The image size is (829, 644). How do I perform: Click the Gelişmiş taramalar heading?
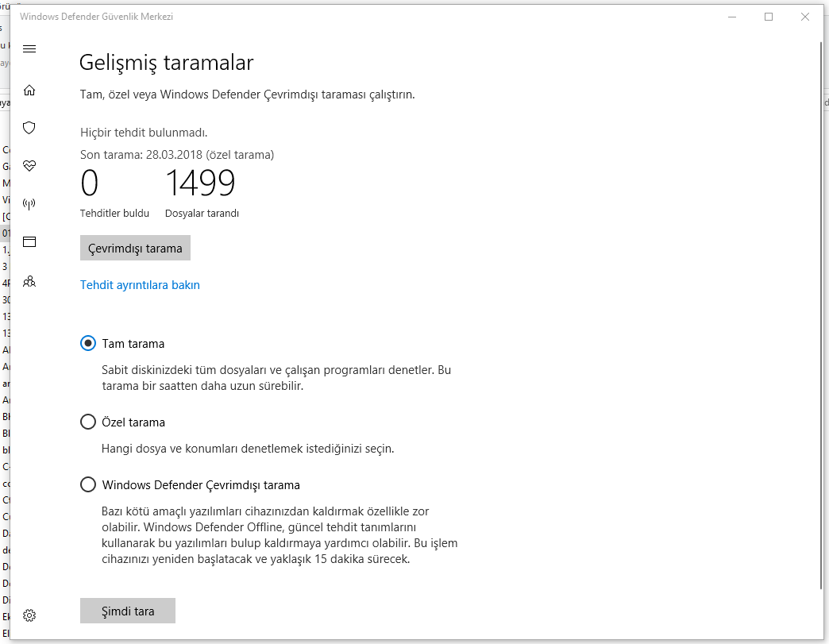pyautogui.click(x=167, y=63)
